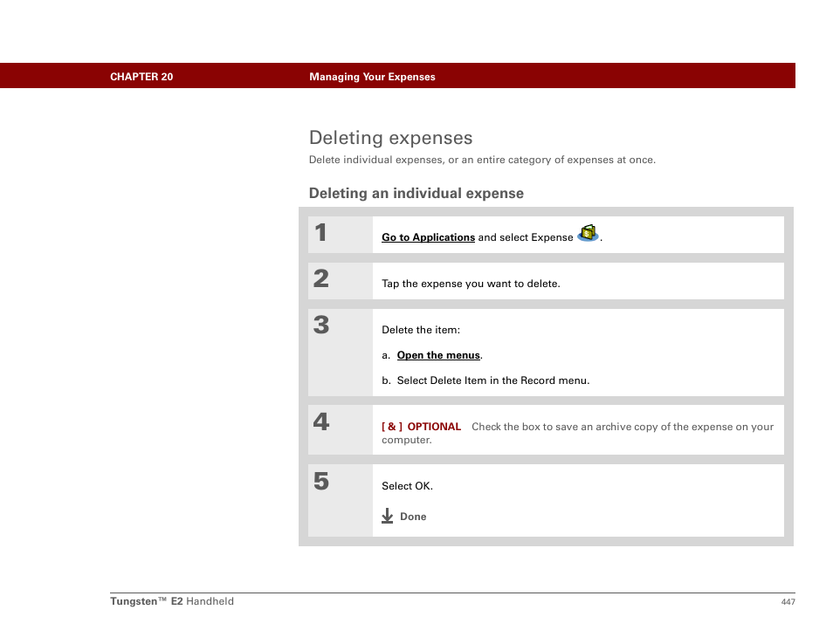Image resolution: width=833 pixels, height=644 pixels.
Task: Select the 'Deleting expenses' heading
Action: [390, 138]
